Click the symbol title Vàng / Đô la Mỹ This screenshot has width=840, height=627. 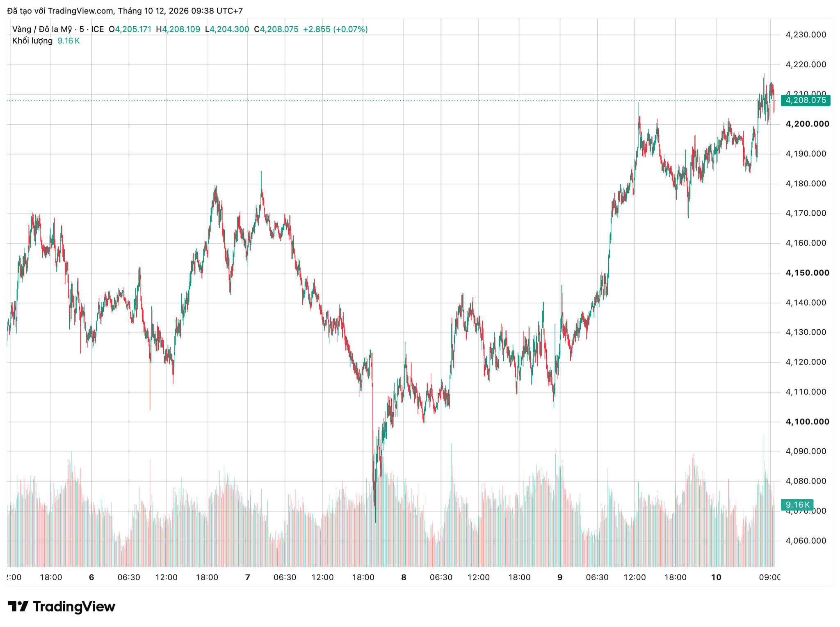42,29
